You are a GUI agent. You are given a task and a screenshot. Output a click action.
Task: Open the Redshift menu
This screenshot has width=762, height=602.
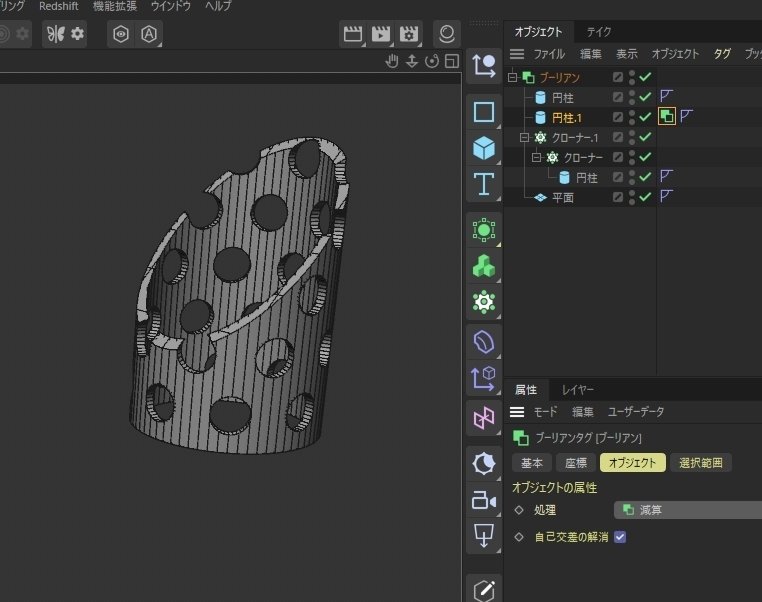tap(58, 6)
